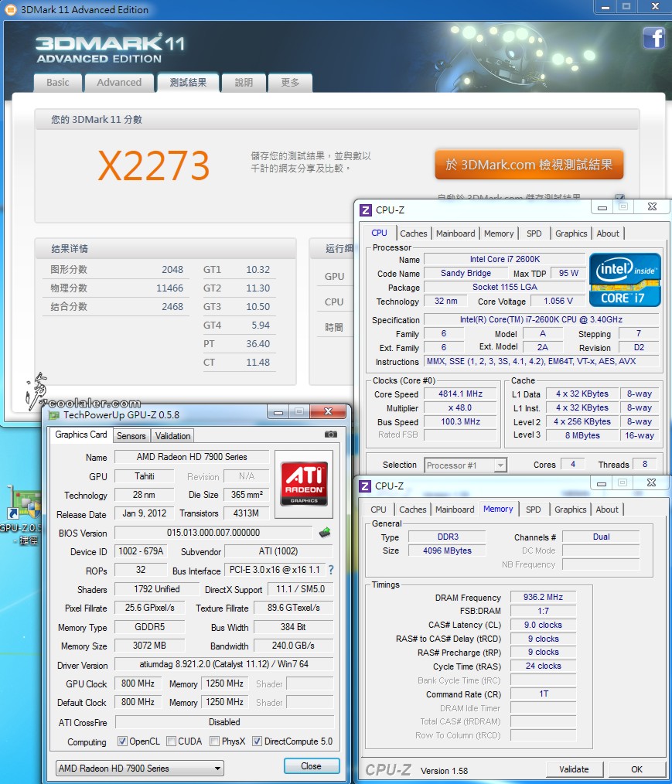Click the 图形分数 value 2048
The height and width of the screenshot is (784, 672).
172,270
